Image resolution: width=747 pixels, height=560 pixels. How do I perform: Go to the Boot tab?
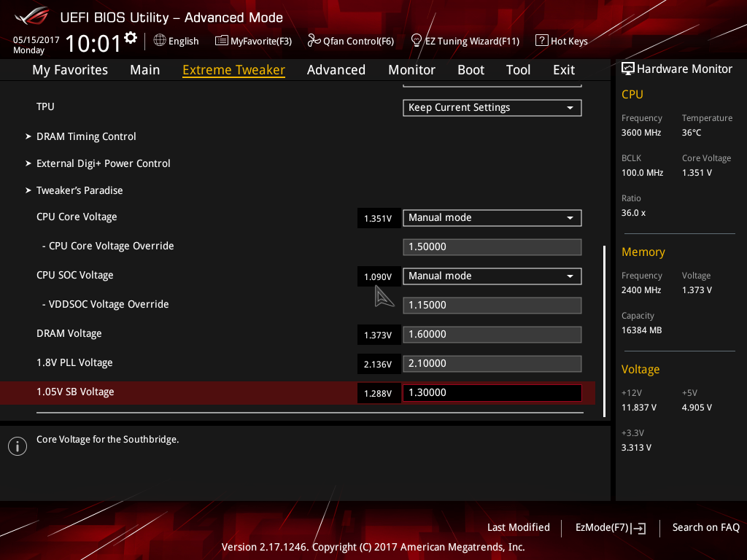click(471, 70)
